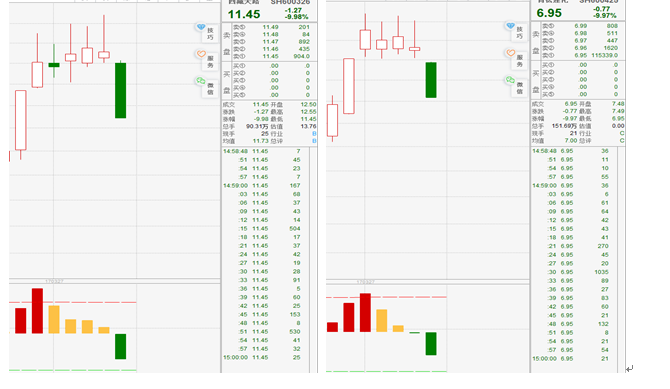This screenshot has width=670, height=389.
Task: Click the tallest red volume bar, left chart
Action: 37,311
